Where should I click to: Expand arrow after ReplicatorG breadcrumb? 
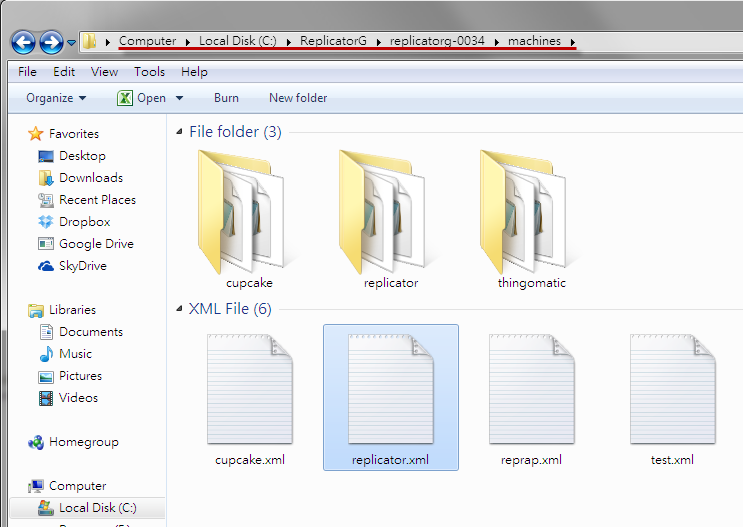(x=379, y=42)
